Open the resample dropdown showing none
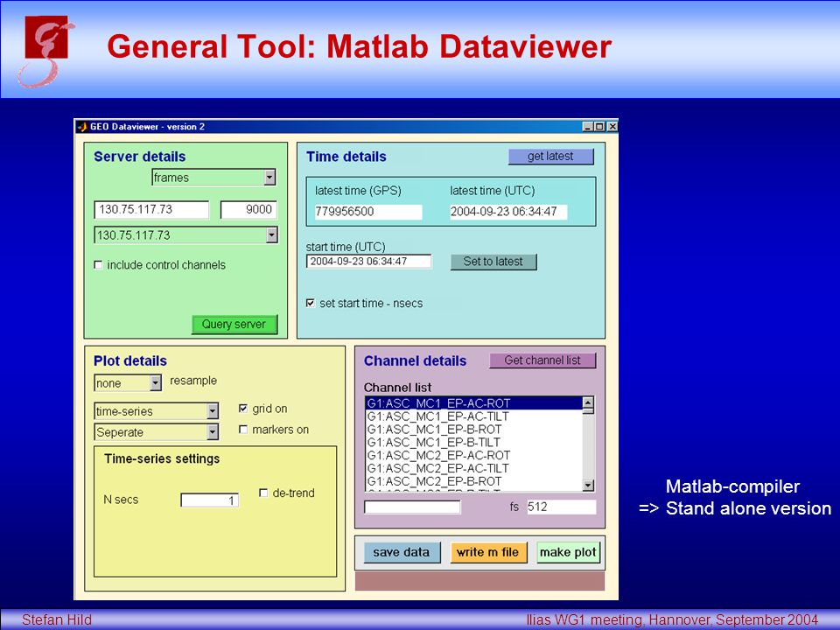Viewport: 840px width, 630px height. tap(128, 383)
